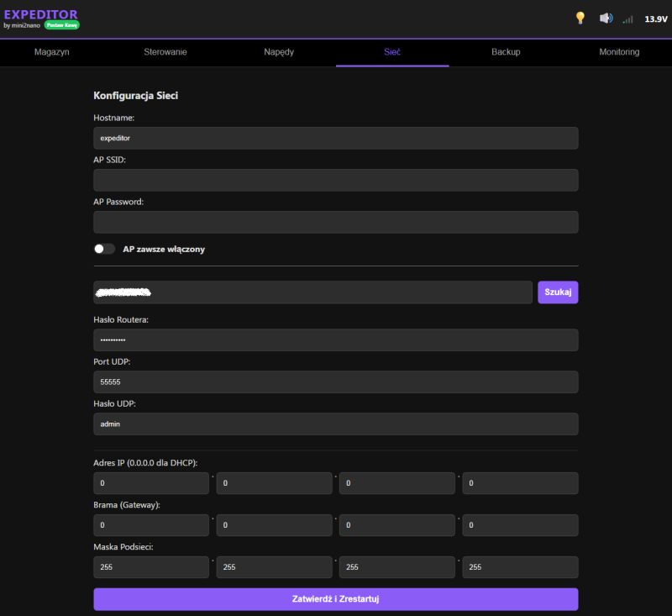Switch to the Magazyn tab
The image size is (672, 616).
click(x=50, y=51)
